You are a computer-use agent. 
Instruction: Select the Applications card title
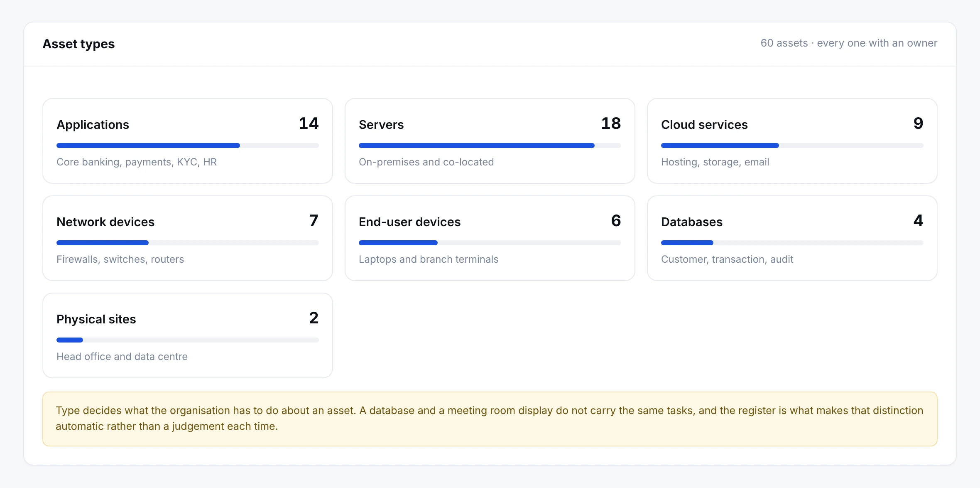[x=93, y=125]
